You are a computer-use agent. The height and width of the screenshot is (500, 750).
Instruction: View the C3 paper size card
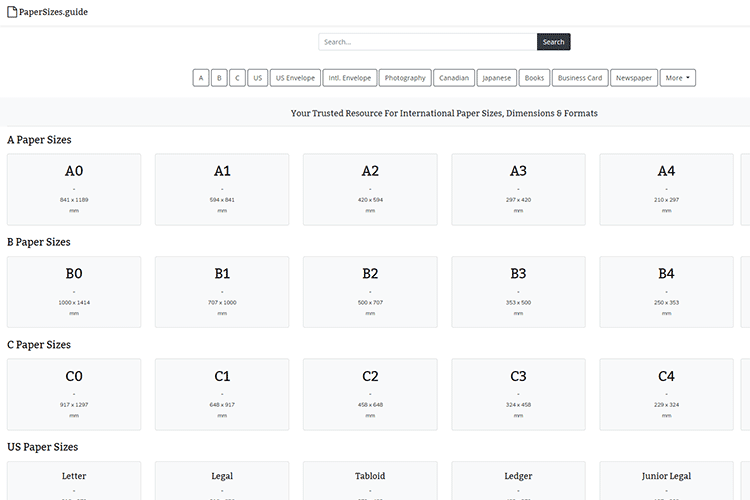point(518,395)
